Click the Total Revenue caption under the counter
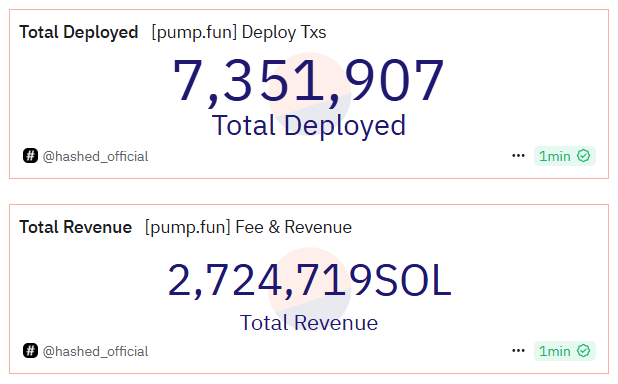This screenshot has width=618, height=384. pos(309,323)
